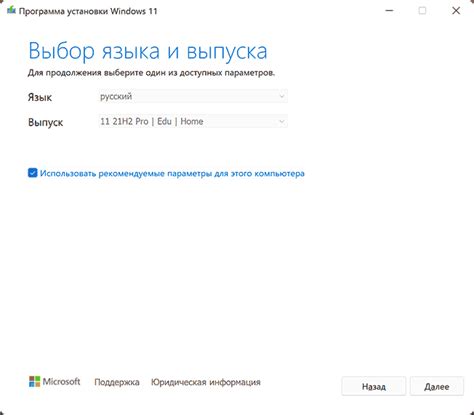This screenshot has width=474, height=415.
Task: Click the Назад button
Action: 374,386
